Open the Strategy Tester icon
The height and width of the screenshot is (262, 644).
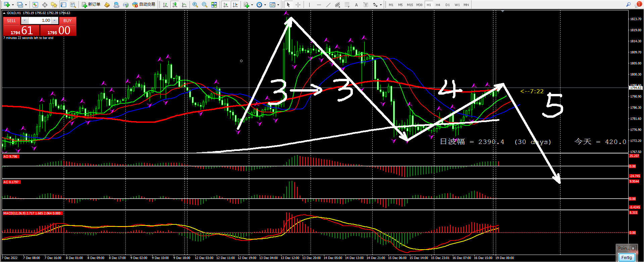click(73, 5)
